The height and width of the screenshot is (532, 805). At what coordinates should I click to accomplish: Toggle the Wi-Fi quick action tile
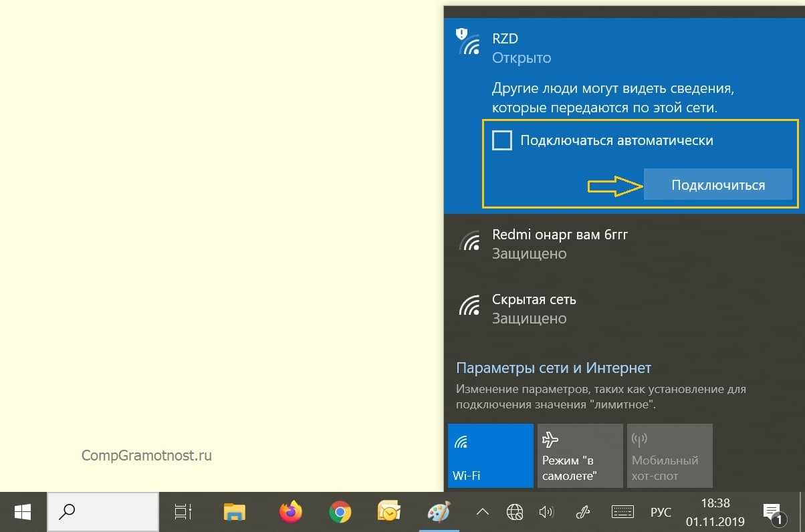[490, 456]
